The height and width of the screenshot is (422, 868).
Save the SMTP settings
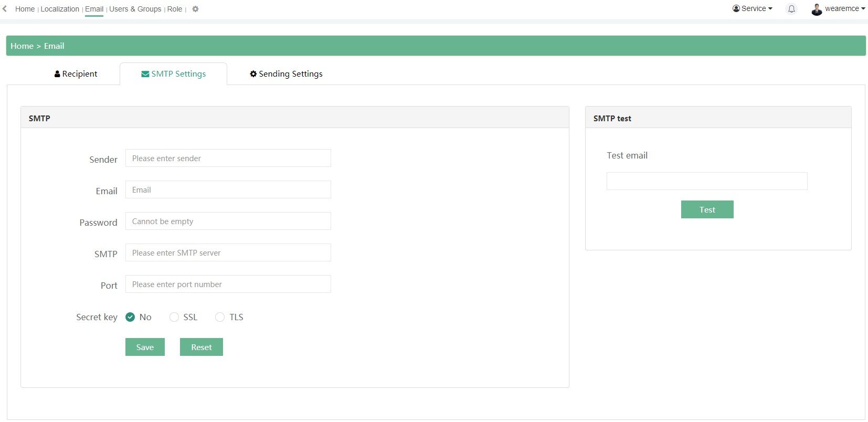pos(145,347)
